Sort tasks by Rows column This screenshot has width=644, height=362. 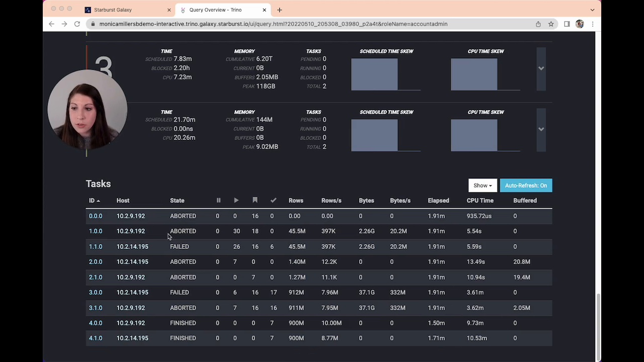coord(296,201)
